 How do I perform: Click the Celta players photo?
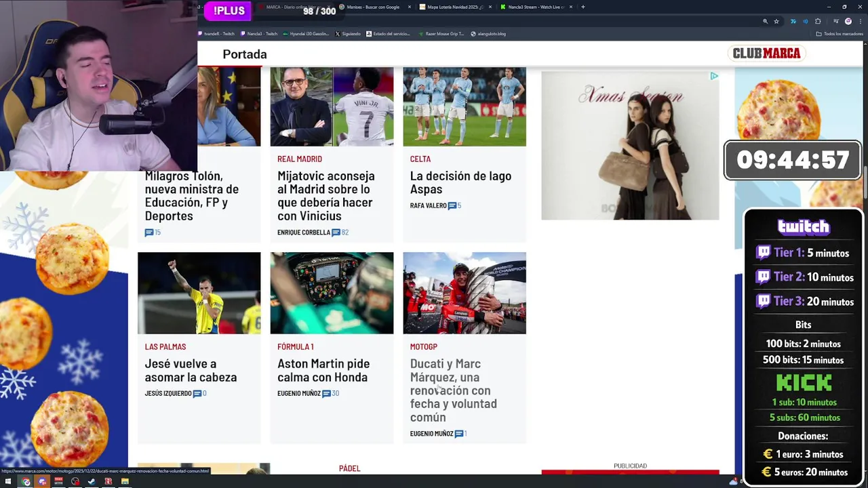pos(465,106)
